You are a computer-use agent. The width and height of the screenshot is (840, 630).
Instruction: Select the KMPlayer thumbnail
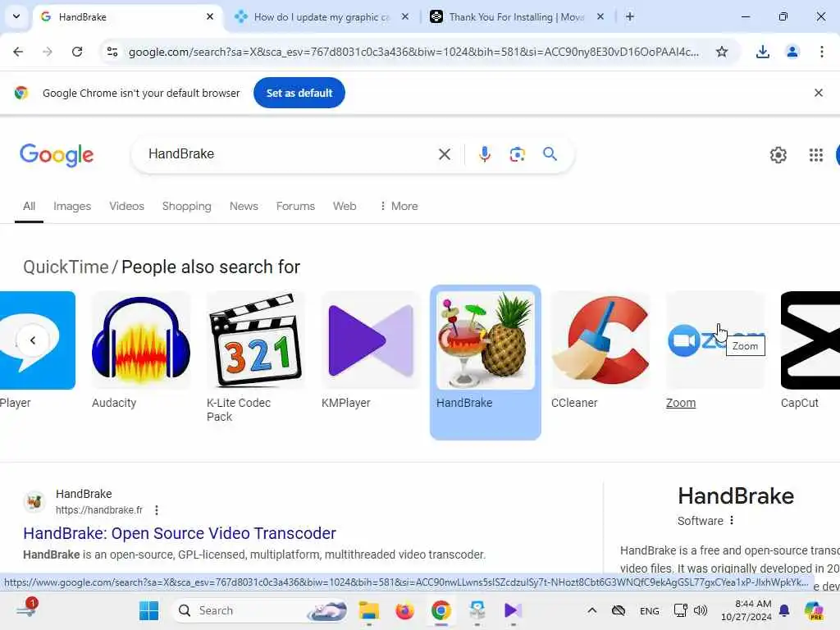point(370,340)
